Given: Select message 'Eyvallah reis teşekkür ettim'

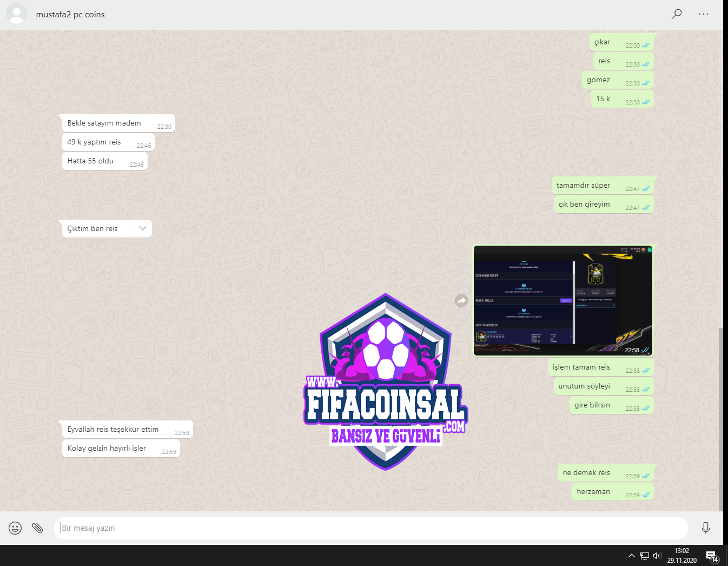Looking at the screenshot, I should [128, 429].
